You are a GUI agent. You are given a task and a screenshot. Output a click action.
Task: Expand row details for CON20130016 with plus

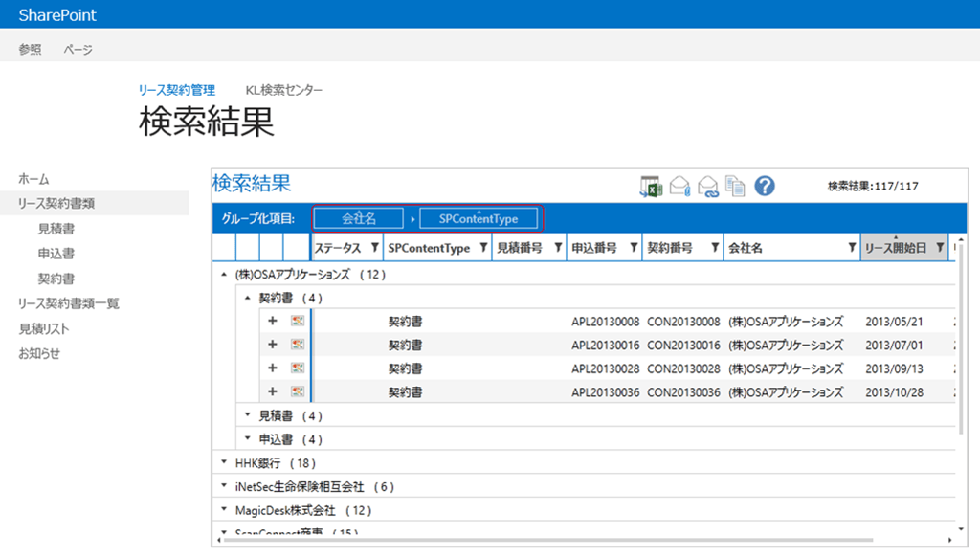click(x=273, y=345)
